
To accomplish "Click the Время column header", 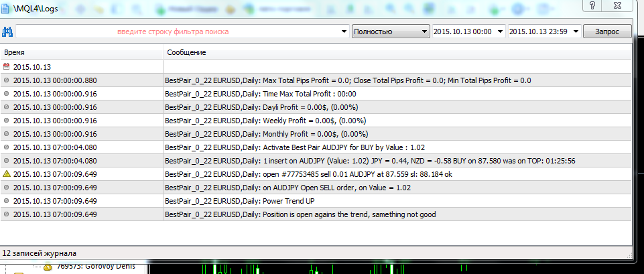I will pyautogui.click(x=82, y=52).
